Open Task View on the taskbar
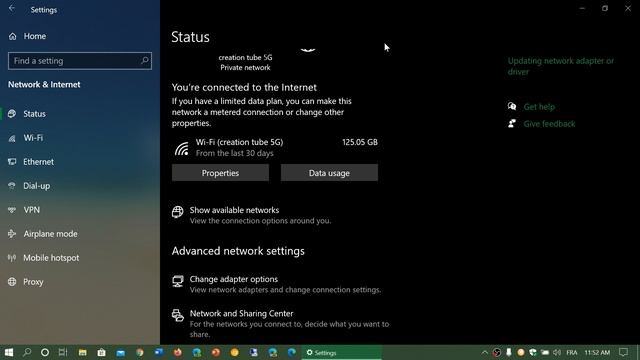Screen dimensions: 640x360 pos(63,352)
